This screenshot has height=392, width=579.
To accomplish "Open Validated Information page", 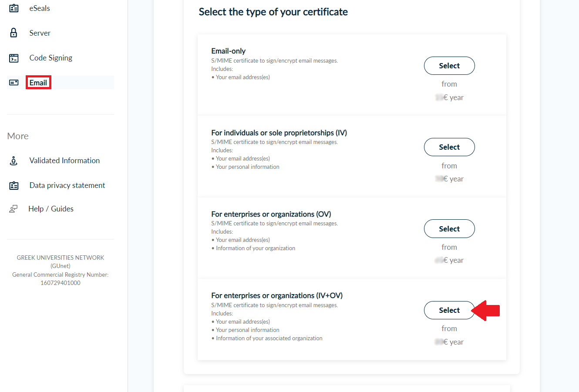I will click(64, 161).
